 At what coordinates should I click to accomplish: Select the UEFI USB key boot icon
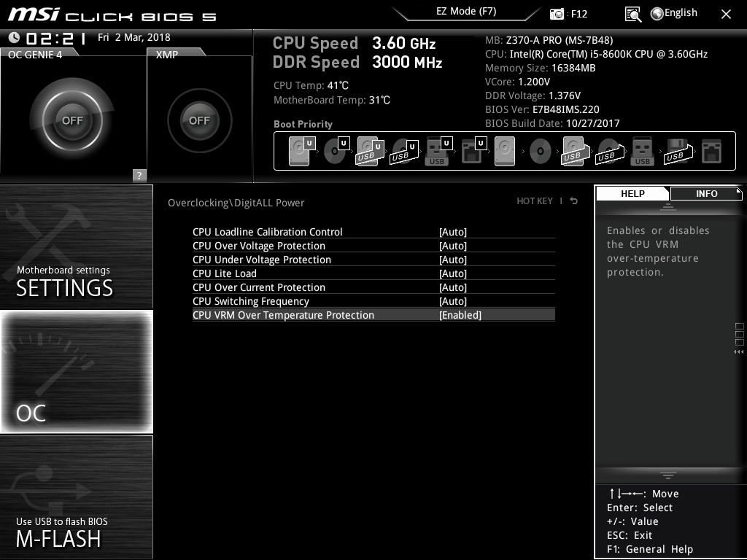(x=438, y=151)
